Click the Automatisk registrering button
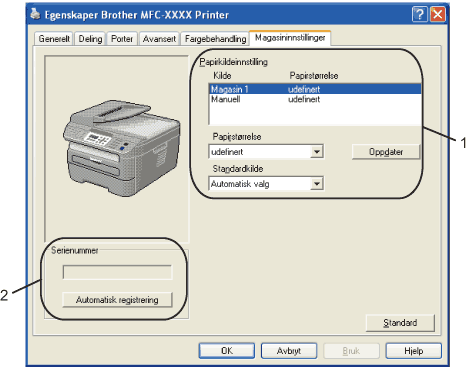 click(x=117, y=300)
